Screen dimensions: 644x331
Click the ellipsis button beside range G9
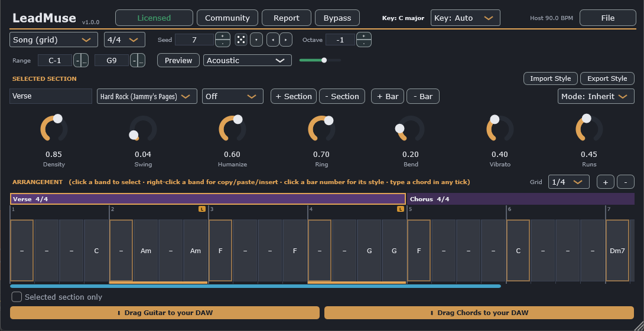coord(141,60)
